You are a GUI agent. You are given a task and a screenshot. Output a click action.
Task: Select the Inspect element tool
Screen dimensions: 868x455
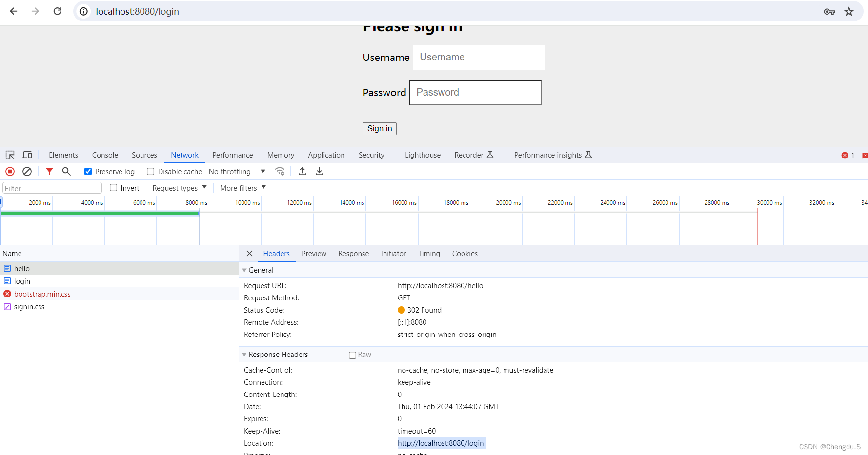click(10, 155)
